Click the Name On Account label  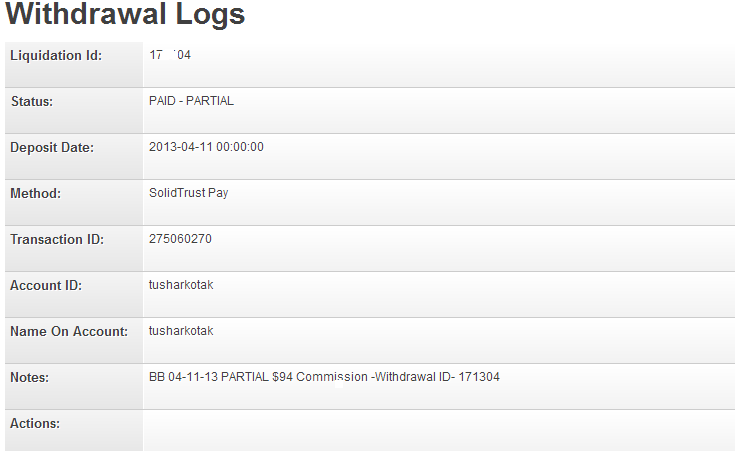[69, 331]
